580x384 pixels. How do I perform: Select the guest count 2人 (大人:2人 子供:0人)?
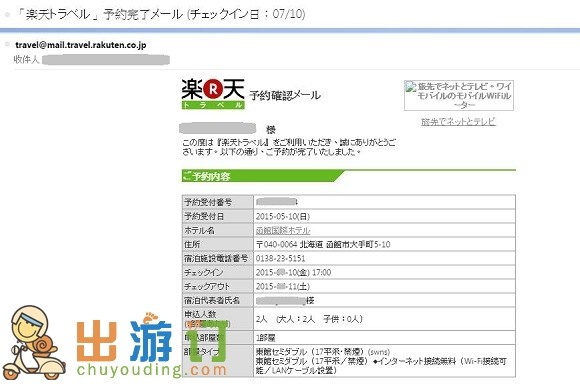(x=309, y=319)
